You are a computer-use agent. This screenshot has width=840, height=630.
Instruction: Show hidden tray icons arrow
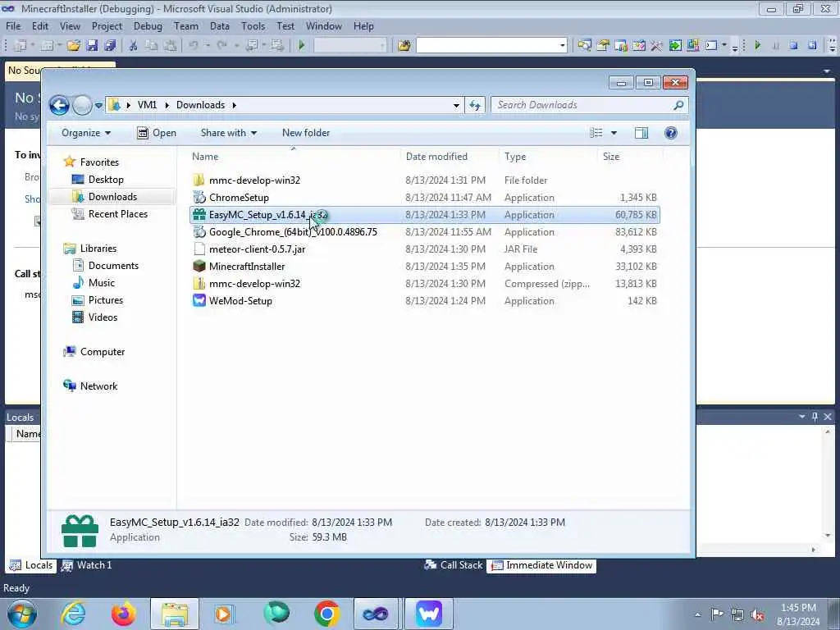(697, 614)
